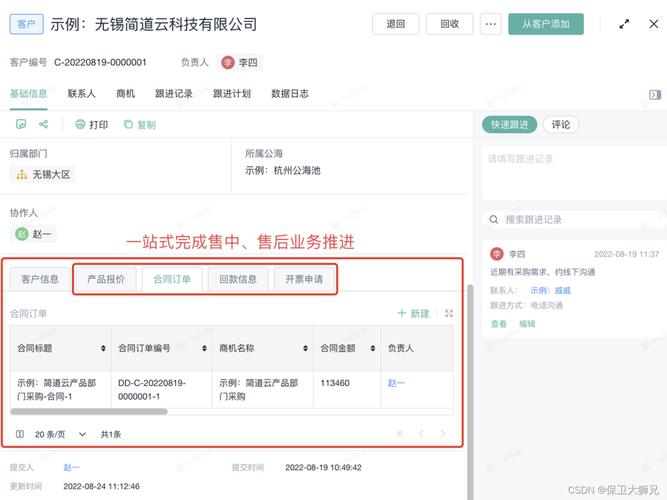Screen dimensions: 667x500
Task: Print the customer record (打印)
Action: (x=92, y=125)
